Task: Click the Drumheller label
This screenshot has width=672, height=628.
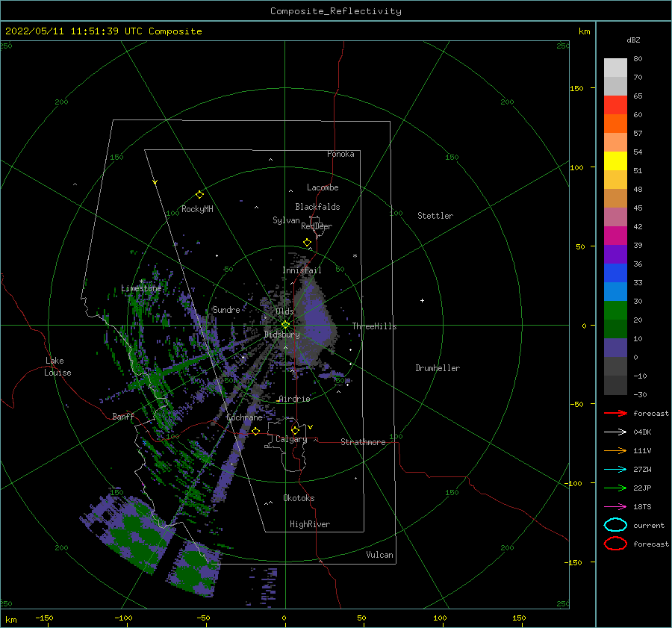Action: click(438, 368)
